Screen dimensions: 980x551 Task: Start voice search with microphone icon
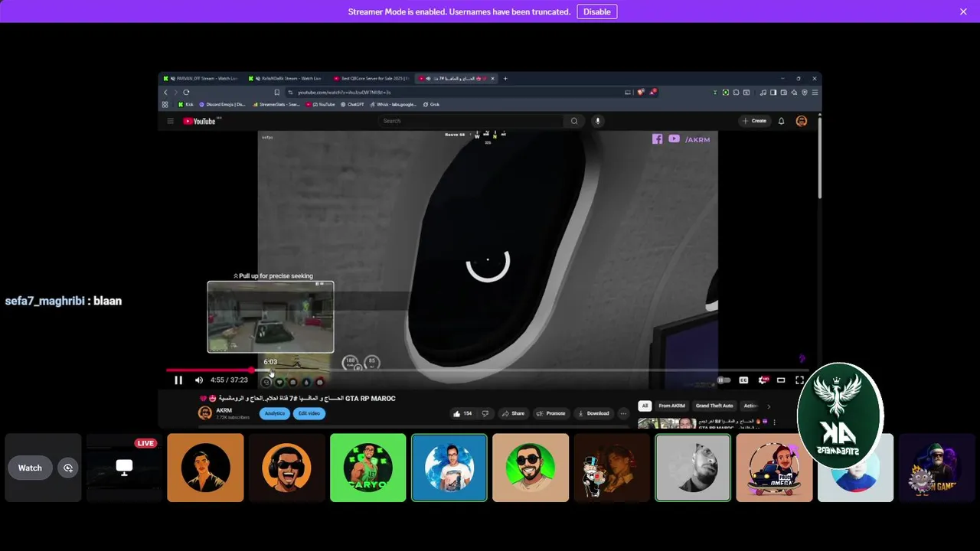point(598,121)
